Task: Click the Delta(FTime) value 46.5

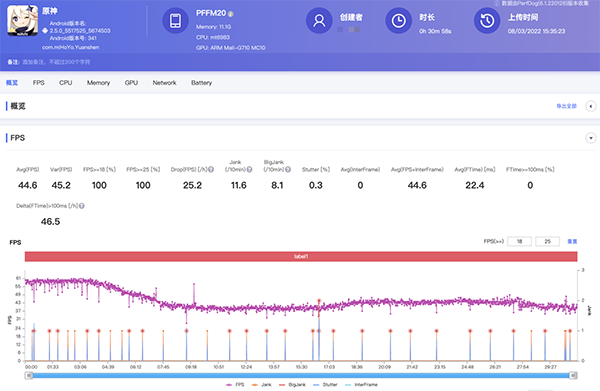Action: [50, 222]
